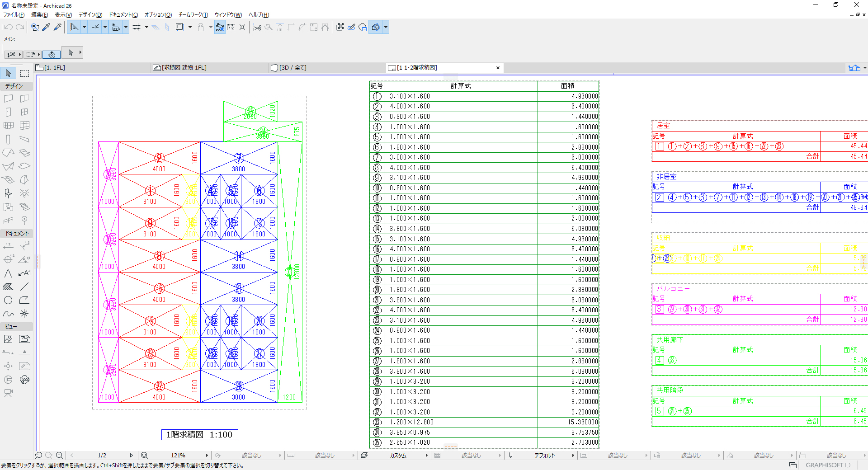Collapse the ビュー toolbox section header
This screenshot has height=470, width=868.
pos(17,326)
